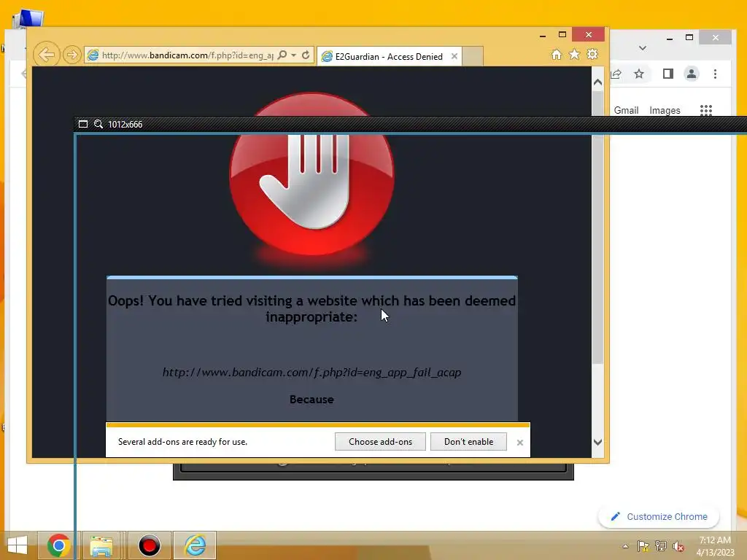Click the network tray icon
Image resolution: width=747 pixels, height=560 pixels.
(661, 546)
